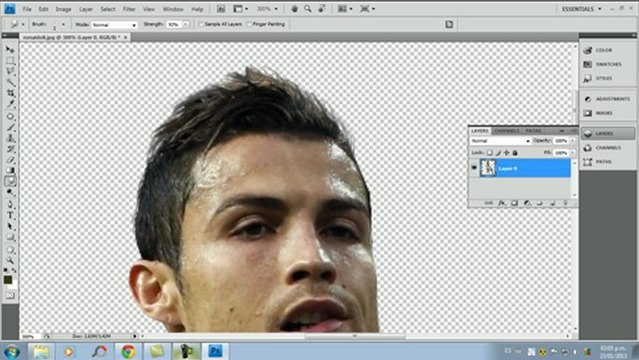Delete layer using trash icon
639x360 pixels.
565,203
